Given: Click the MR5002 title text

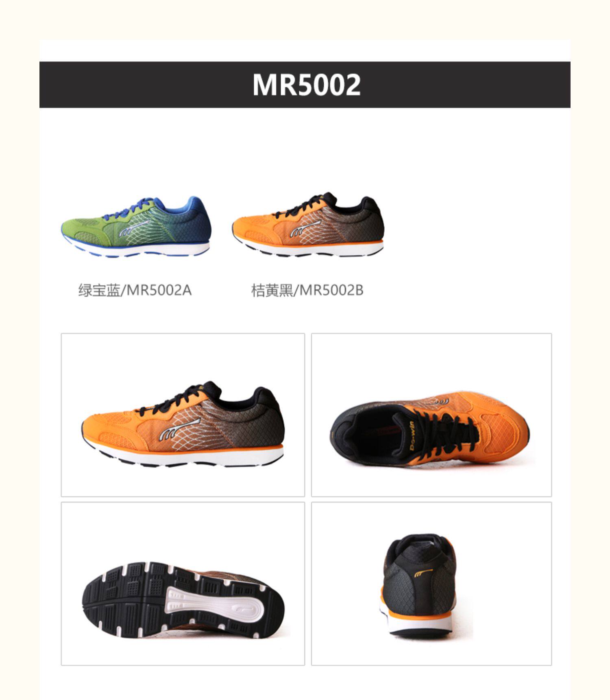Looking at the screenshot, I should [307, 85].
